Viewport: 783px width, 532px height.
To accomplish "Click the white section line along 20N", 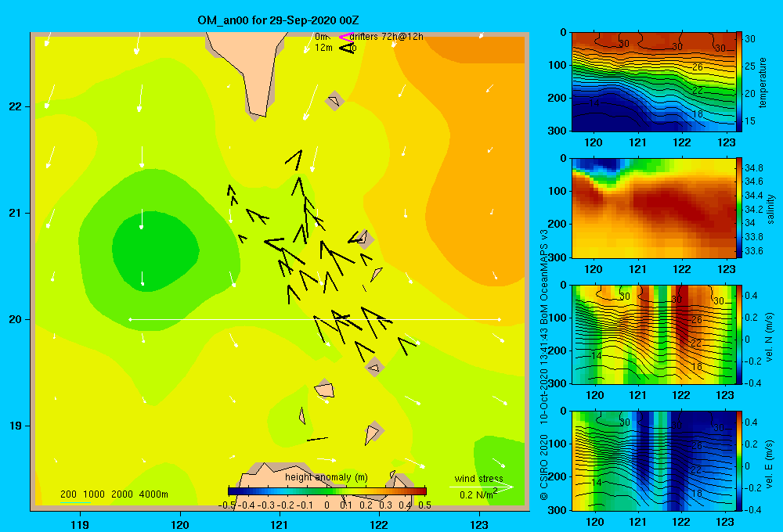I will 315,319.
